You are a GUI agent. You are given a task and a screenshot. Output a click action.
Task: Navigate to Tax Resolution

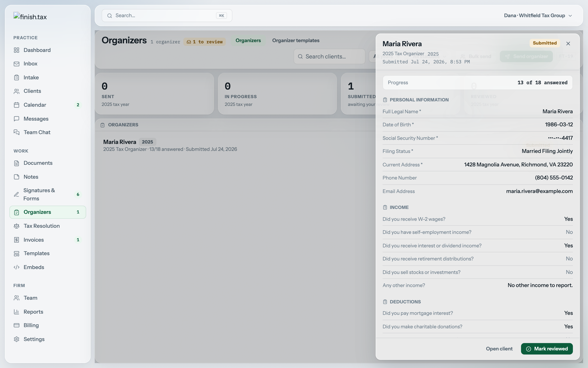48,226
